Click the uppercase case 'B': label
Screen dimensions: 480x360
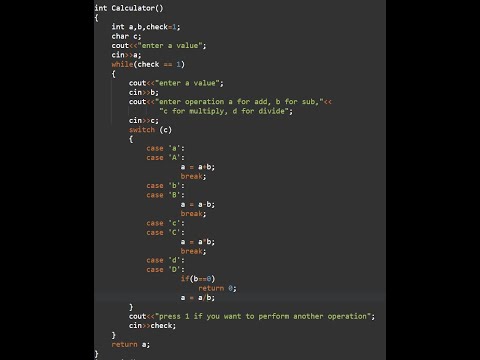pos(165,195)
